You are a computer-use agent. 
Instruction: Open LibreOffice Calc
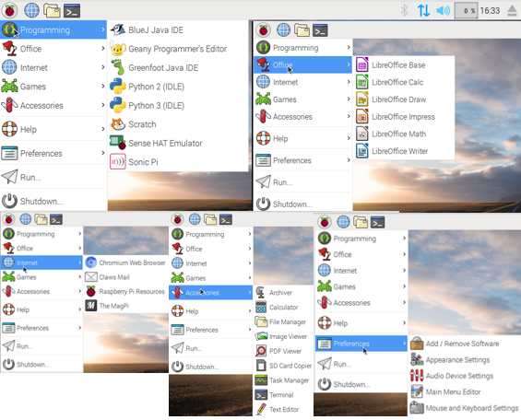pyautogui.click(x=404, y=82)
